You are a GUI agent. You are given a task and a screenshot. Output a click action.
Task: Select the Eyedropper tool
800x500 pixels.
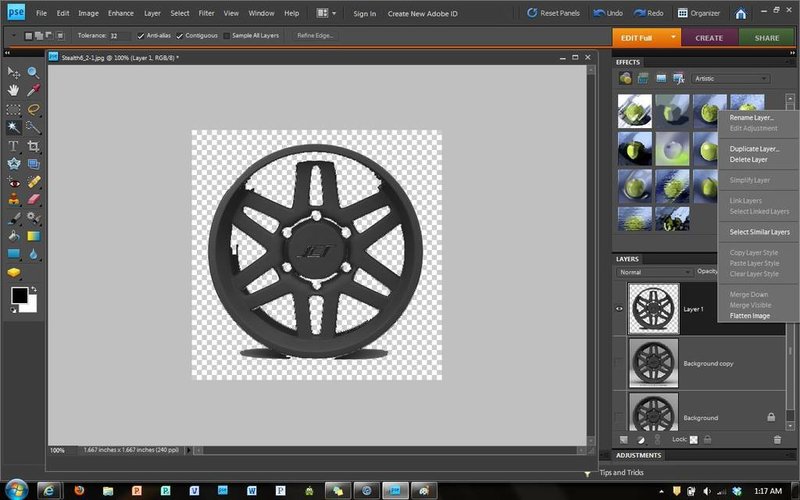point(33,91)
